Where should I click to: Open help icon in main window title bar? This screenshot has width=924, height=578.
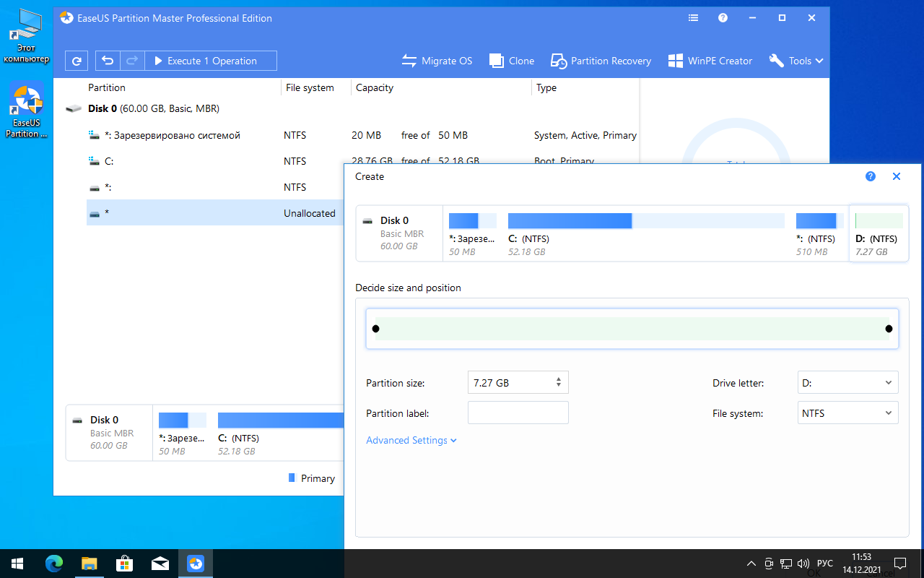click(723, 18)
